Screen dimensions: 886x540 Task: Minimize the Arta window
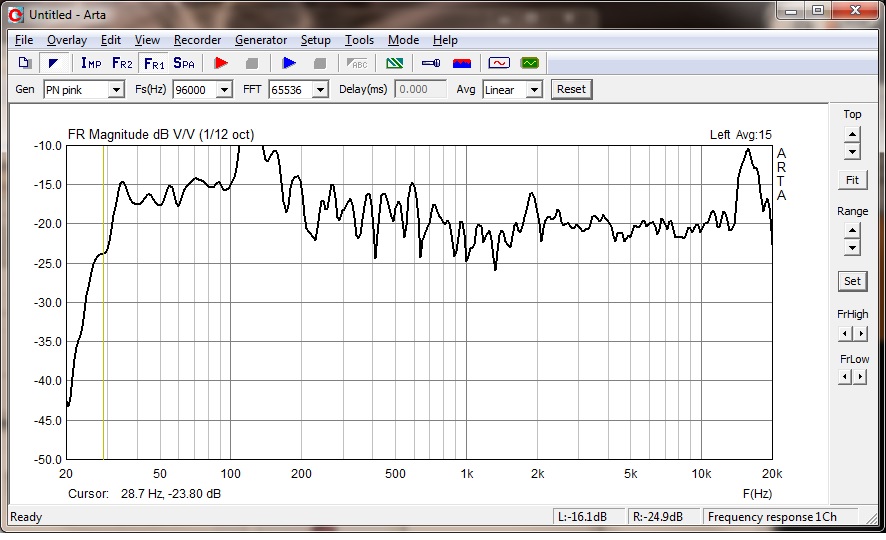click(x=791, y=11)
